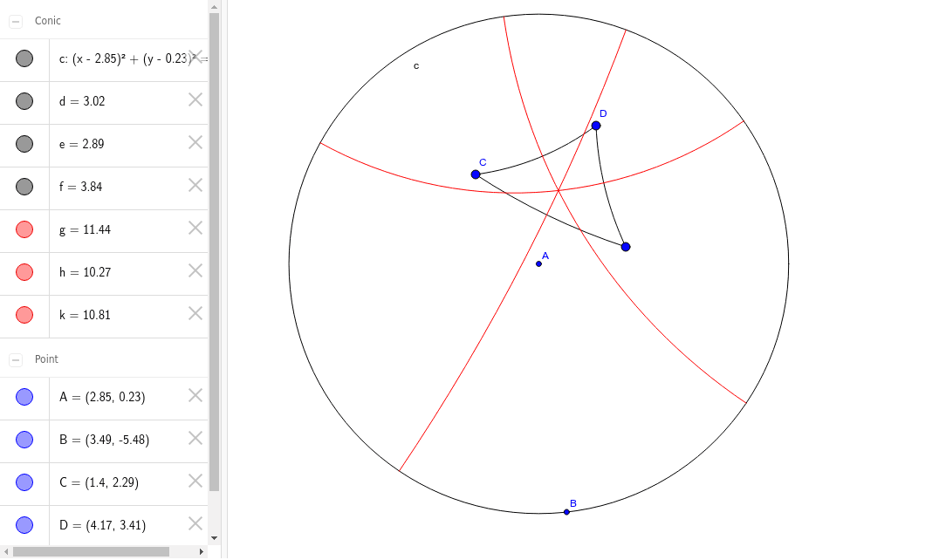Collapse the Conic section
Screen dimensions: 946x560
click(x=14, y=20)
